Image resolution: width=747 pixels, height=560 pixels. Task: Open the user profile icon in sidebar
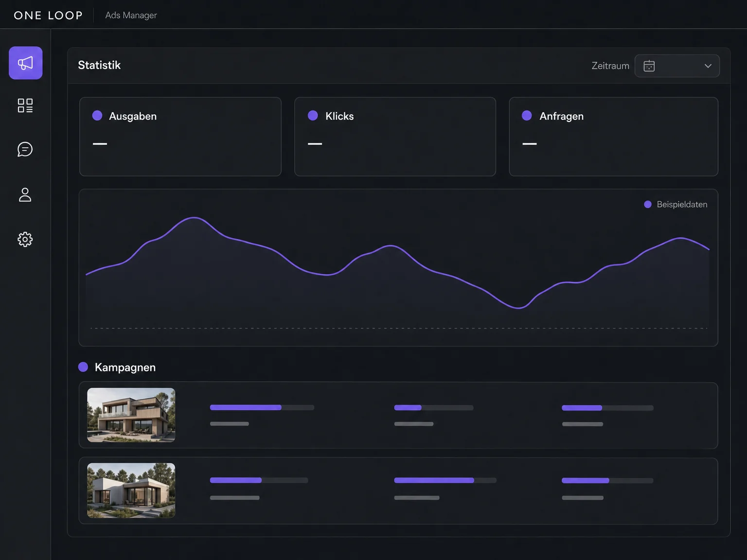(25, 194)
